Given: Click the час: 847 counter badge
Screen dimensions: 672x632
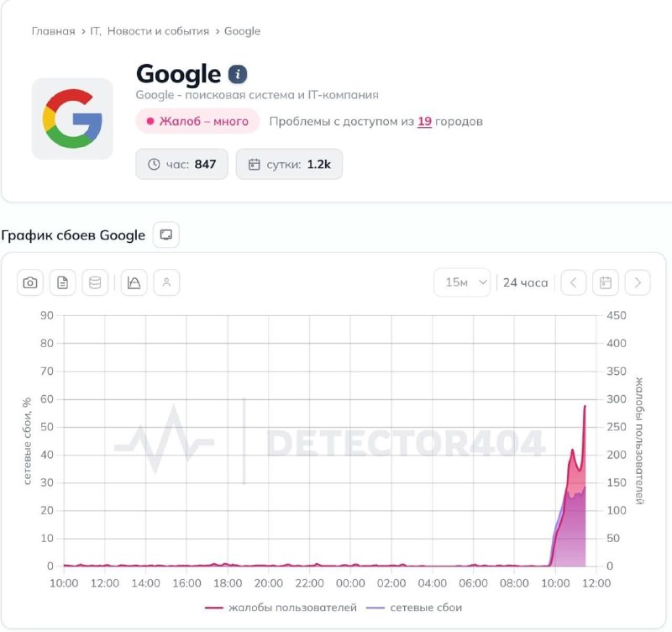Looking at the screenshot, I should click(x=181, y=164).
